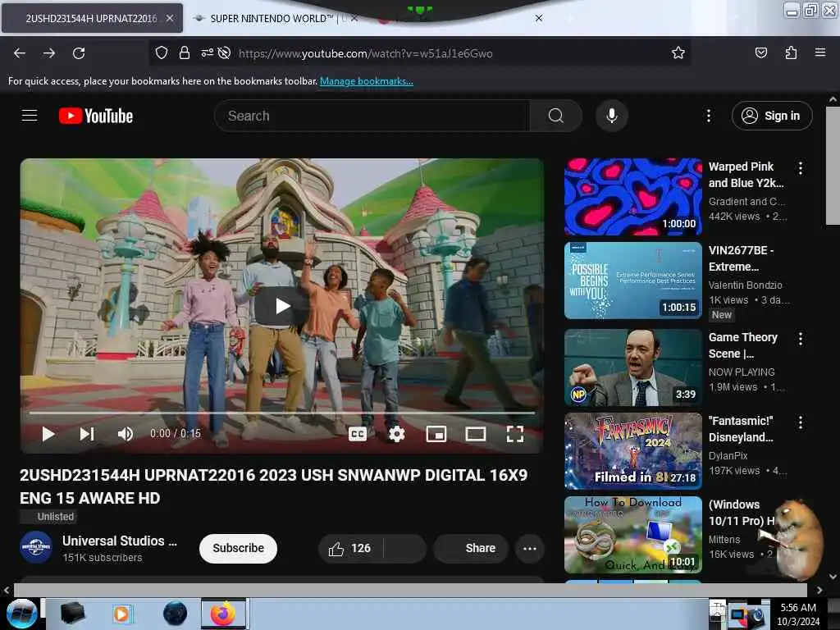Viewport: 840px width, 630px height.
Task: Open the black folder taskbar icon
Action: pyautogui.click(x=72, y=614)
